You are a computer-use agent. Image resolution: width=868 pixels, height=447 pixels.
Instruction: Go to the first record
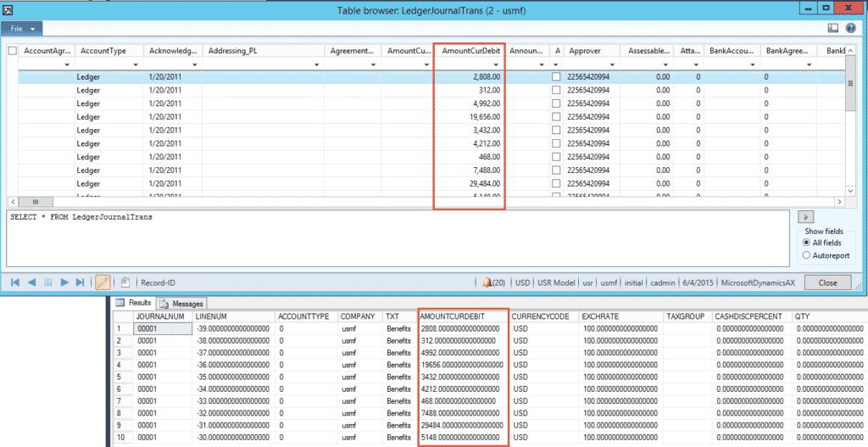click(x=15, y=282)
